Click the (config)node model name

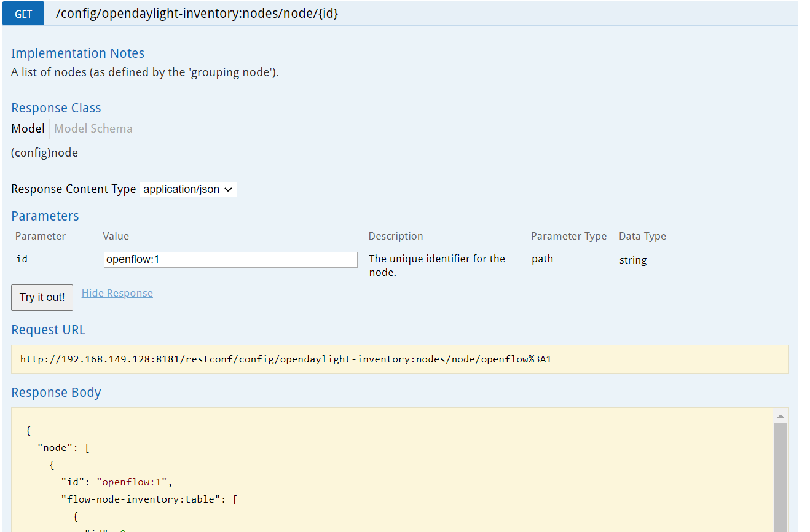point(44,152)
